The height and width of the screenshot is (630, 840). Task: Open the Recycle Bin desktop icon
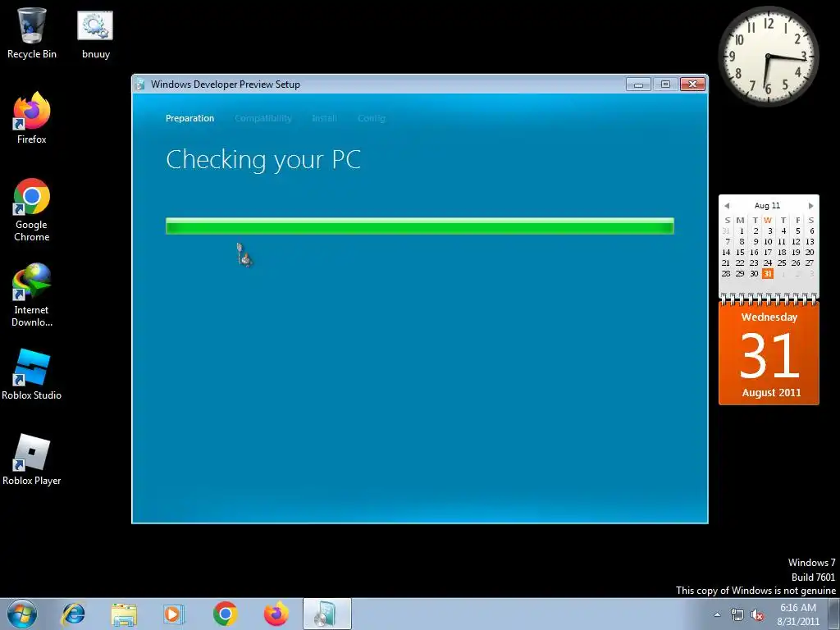point(32,33)
